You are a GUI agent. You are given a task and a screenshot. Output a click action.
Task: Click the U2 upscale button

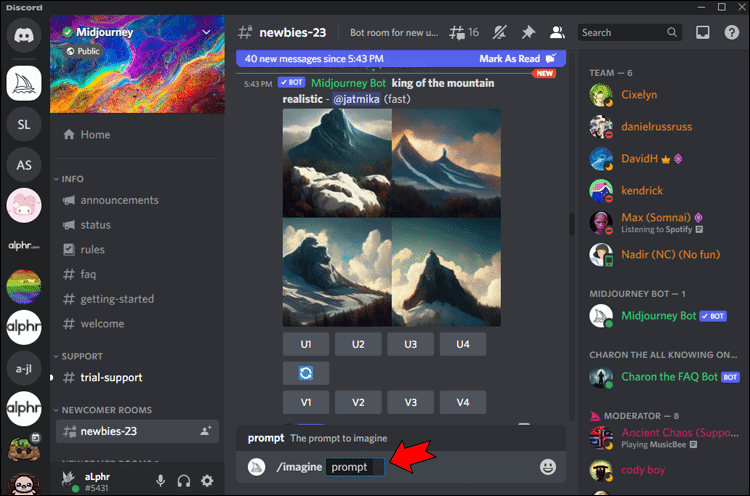pos(358,344)
